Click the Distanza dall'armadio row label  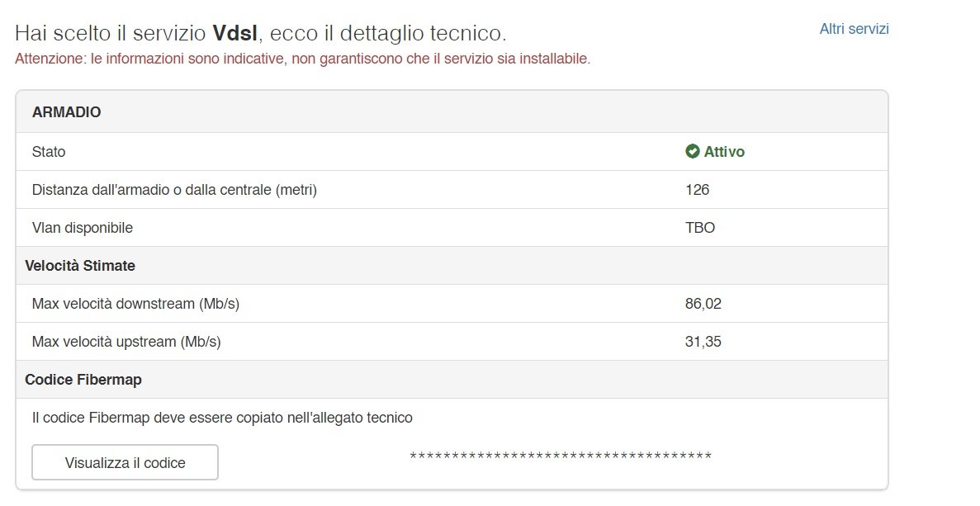pos(174,190)
